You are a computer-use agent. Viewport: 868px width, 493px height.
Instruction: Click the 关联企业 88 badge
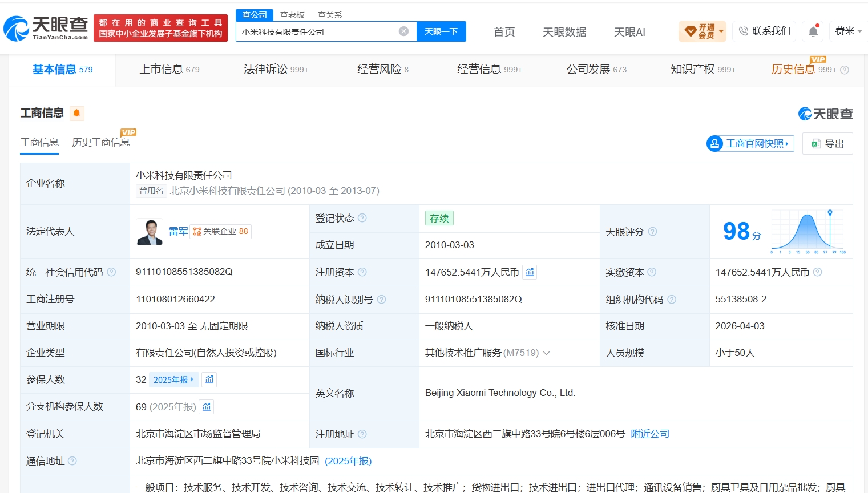[221, 232]
